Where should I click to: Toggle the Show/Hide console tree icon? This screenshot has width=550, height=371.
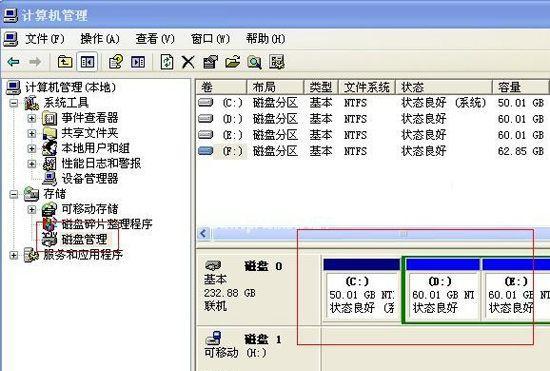pyautogui.click(x=87, y=62)
